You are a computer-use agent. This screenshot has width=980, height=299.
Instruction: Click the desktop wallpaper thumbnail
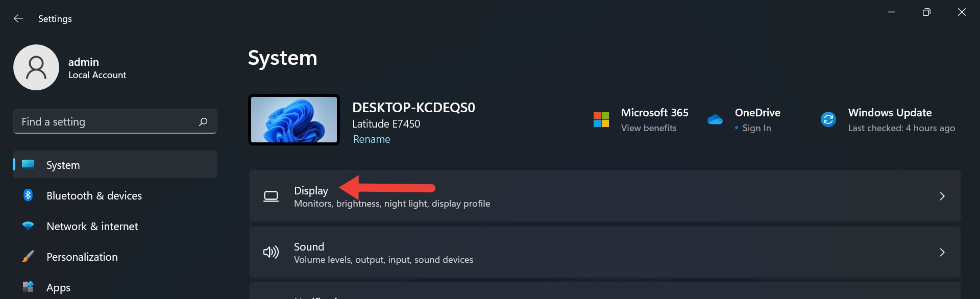293,119
